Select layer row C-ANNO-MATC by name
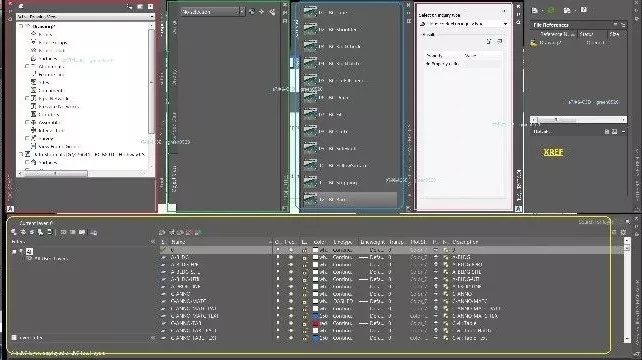The image size is (642, 360). (x=188, y=301)
